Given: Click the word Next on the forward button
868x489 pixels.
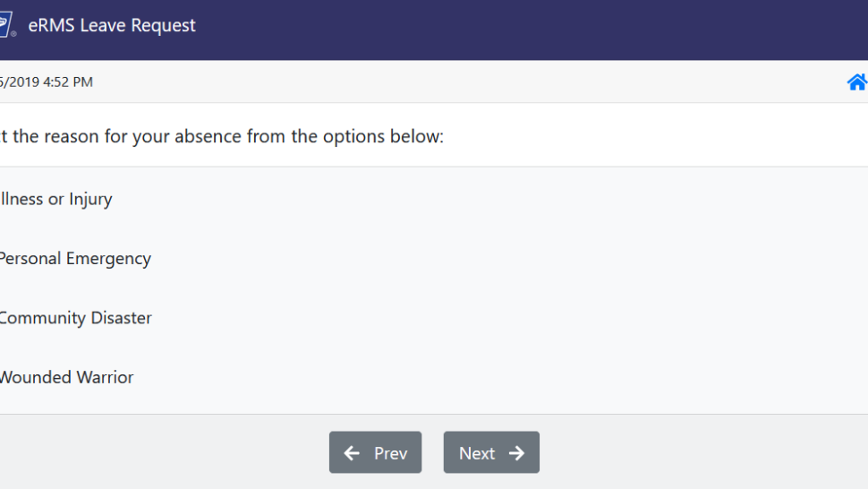Looking at the screenshot, I should point(477,453).
